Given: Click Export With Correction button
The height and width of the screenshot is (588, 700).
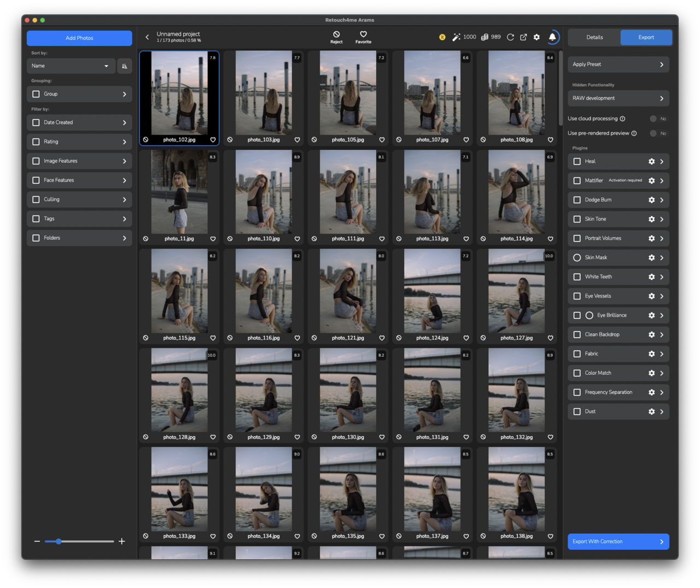Looking at the screenshot, I should coord(618,542).
